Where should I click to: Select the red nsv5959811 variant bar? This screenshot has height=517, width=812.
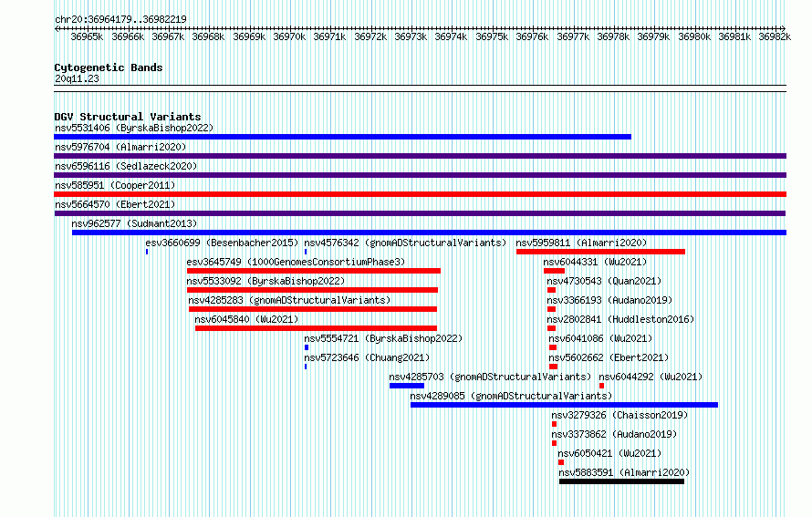pyautogui.click(x=600, y=252)
